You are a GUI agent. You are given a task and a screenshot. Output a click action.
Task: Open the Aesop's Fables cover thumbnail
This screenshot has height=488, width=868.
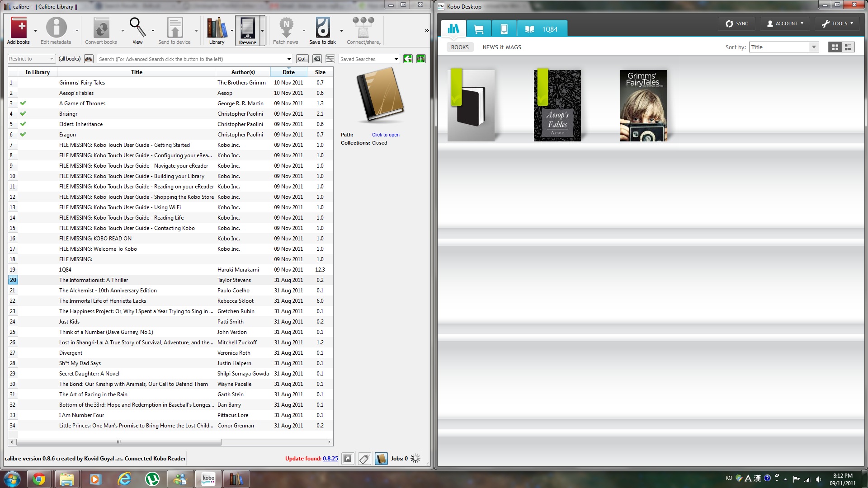557,106
